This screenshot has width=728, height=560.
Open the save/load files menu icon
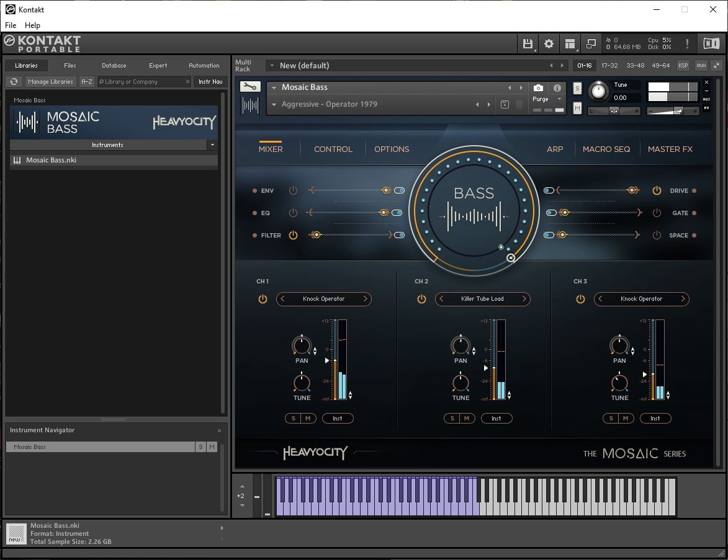pyautogui.click(x=528, y=43)
